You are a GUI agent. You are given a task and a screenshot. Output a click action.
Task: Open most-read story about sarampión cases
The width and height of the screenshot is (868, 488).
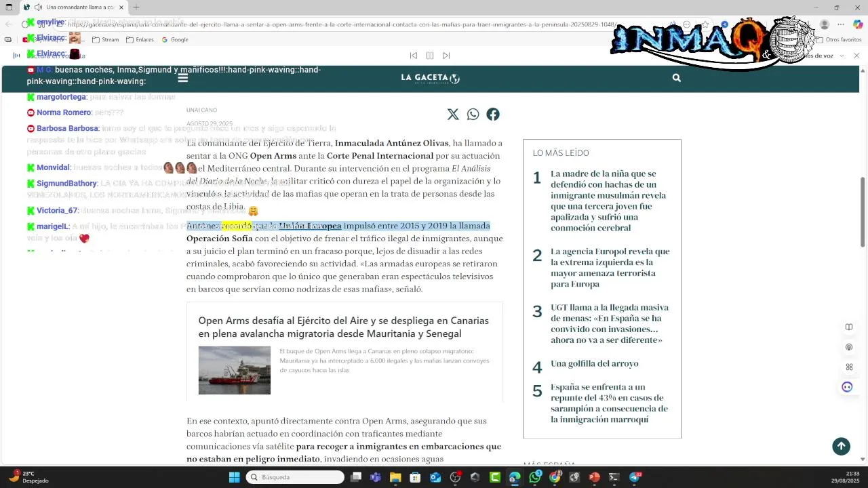[609, 403]
